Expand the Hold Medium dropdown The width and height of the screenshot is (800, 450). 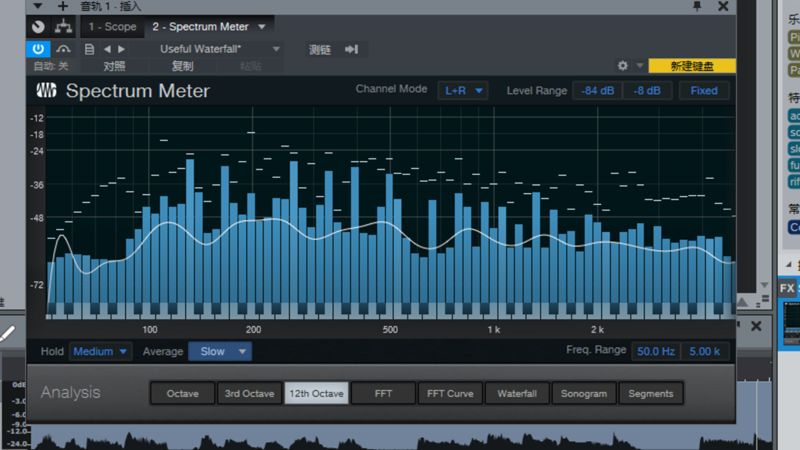coord(100,352)
